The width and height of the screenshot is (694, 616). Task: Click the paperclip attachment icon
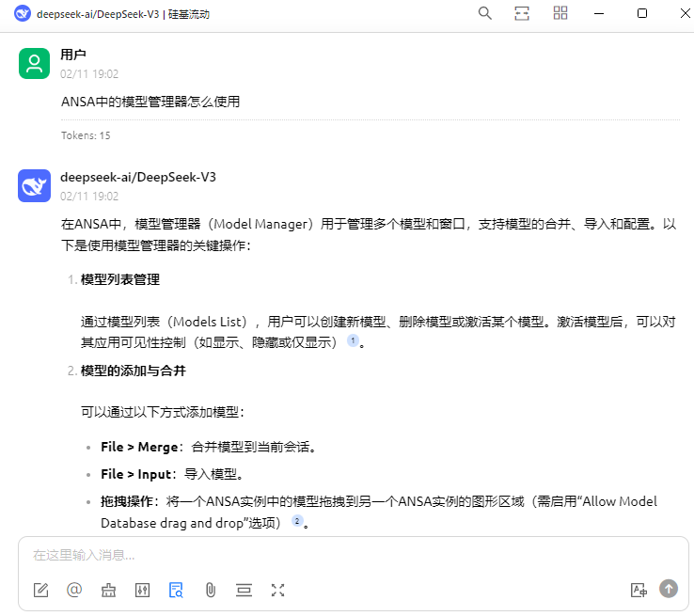(211, 590)
